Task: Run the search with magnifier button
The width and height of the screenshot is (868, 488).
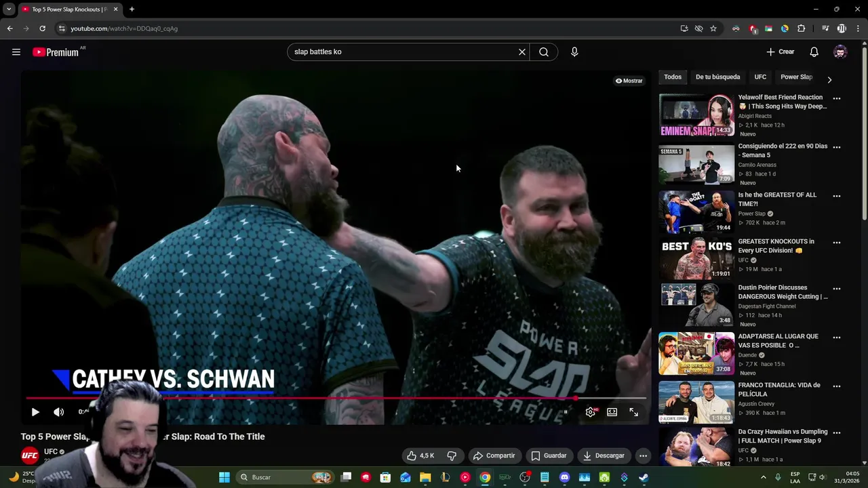Action: tap(544, 52)
